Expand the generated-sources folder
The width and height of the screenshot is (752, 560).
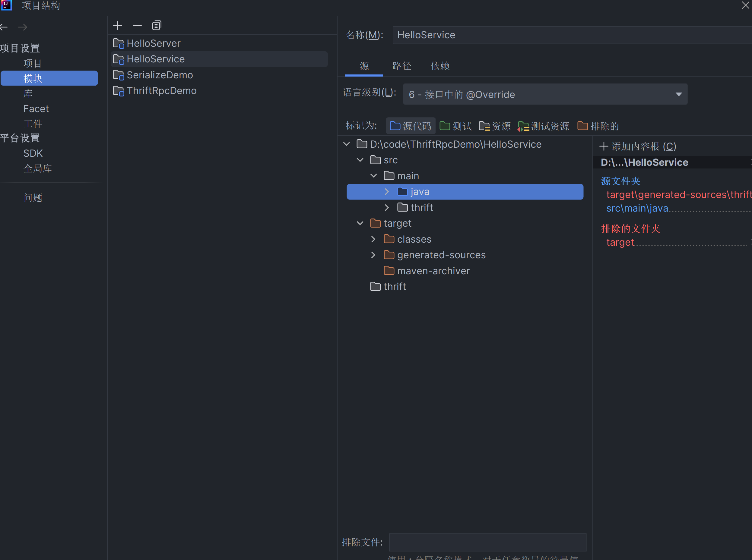coord(373,255)
